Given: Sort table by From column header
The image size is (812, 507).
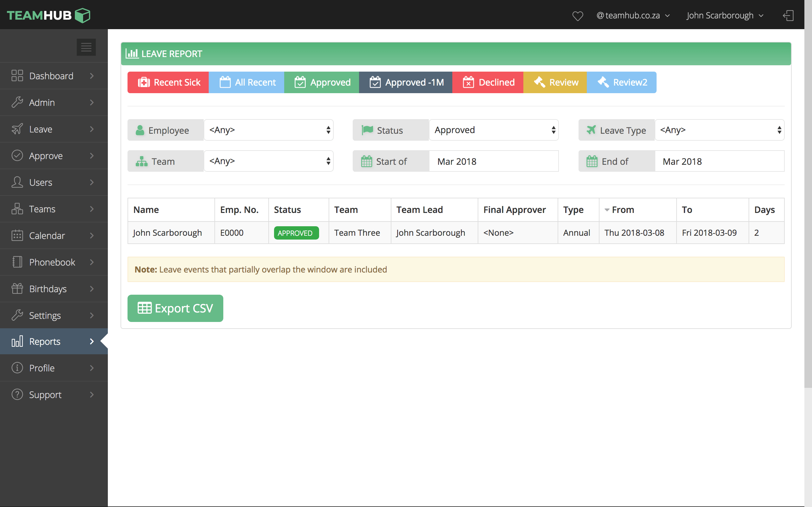Looking at the screenshot, I should (x=623, y=210).
